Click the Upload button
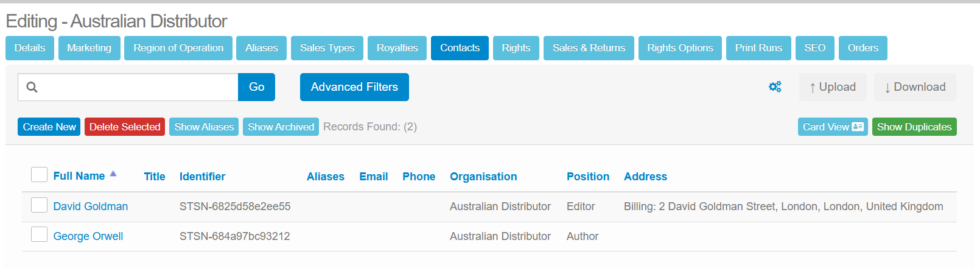Screen dimensions: 980x268 (x=833, y=87)
